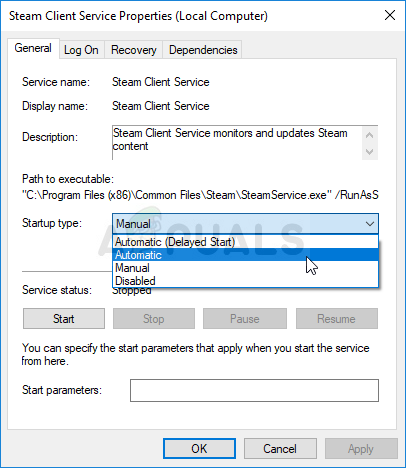Click the disabled Stop button
Screen dimensions: 406x468
coord(154,319)
